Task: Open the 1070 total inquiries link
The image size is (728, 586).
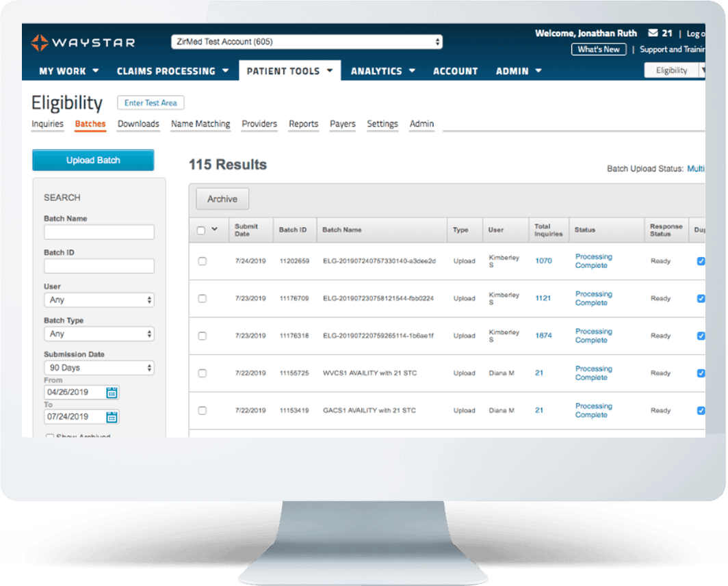Action: [x=543, y=261]
